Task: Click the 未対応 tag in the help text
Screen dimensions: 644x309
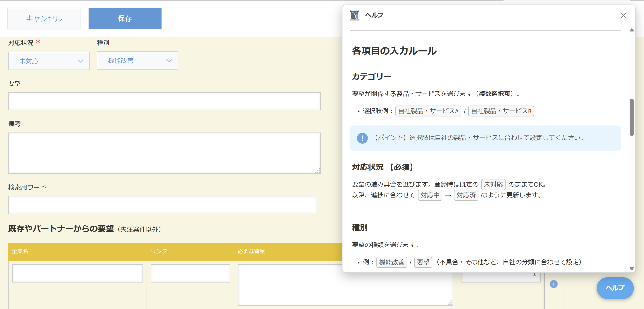Action: click(x=493, y=185)
